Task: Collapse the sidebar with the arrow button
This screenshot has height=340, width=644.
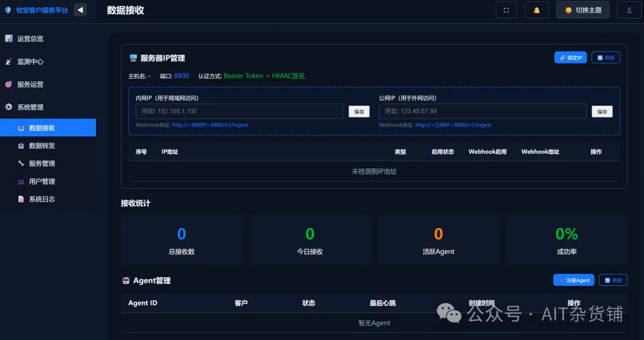Action: pyautogui.click(x=80, y=10)
